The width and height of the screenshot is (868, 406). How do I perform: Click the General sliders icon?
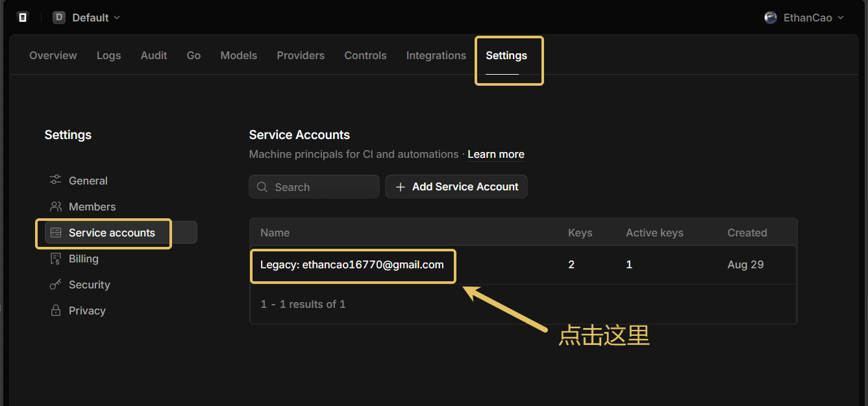click(x=56, y=181)
